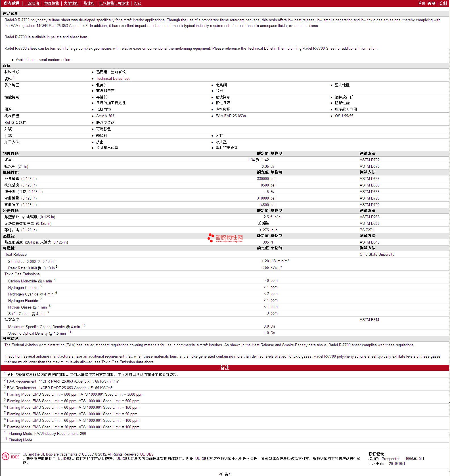450x476 pixels.
Task: Click the Hydrogen Chloride row label
Action: tap(23, 288)
